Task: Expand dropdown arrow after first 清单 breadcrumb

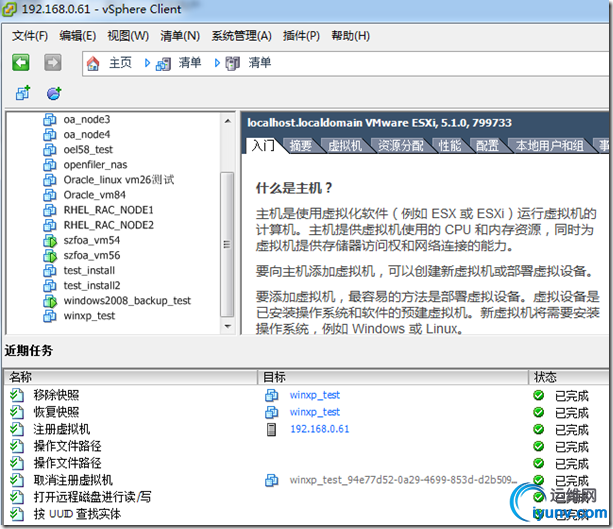Action: [217, 63]
